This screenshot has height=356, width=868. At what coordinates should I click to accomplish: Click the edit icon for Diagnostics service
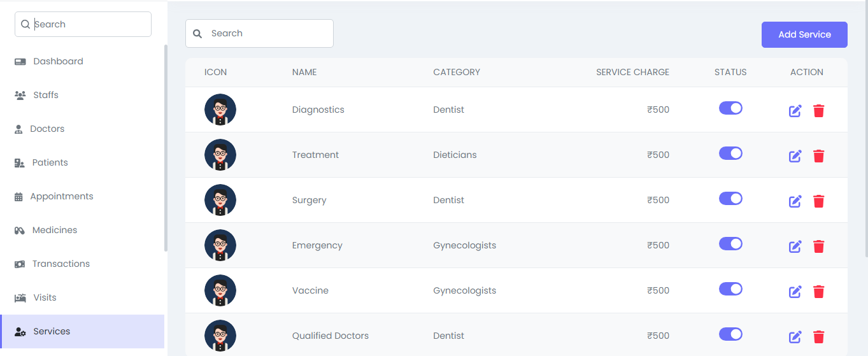pos(795,111)
